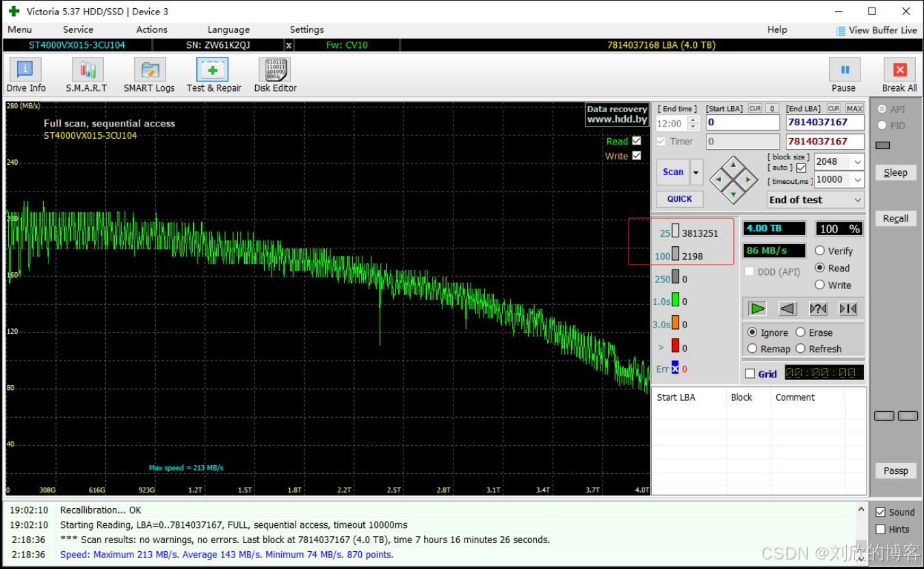Enable the Grid checkbox
This screenshot has height=569, width=924.
tap(750, 373)
